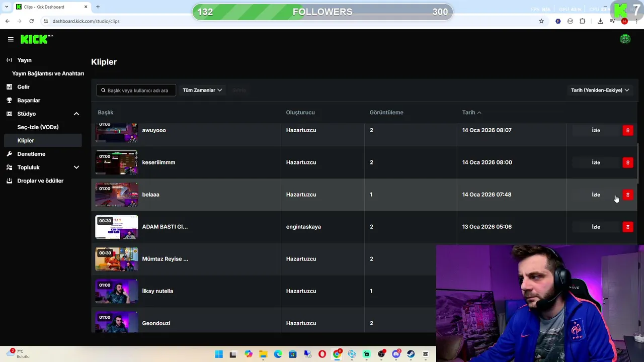This screenshot has width=644, height=362.
Task: Collapse the Stüdyo sidebar section
Action: coord(76,114)
